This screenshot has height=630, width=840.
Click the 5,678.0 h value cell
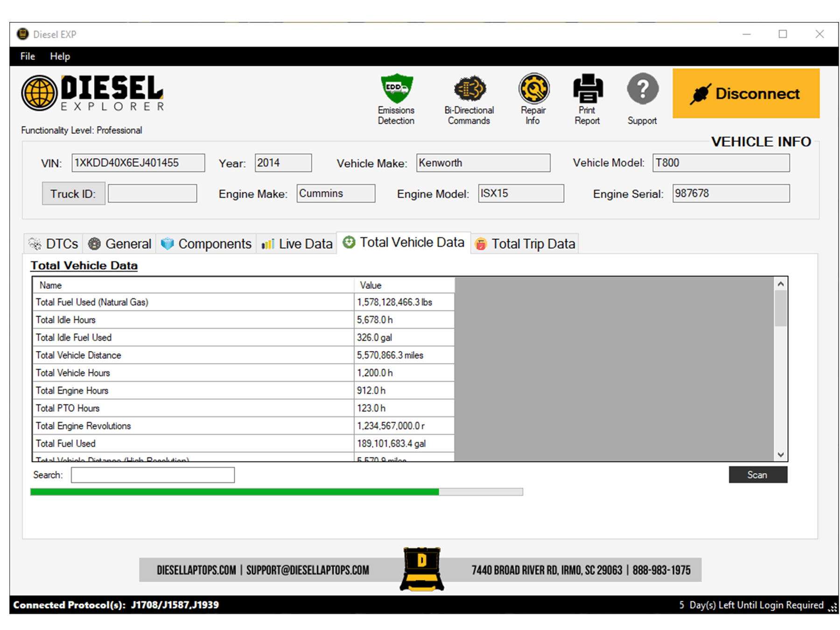405,320
